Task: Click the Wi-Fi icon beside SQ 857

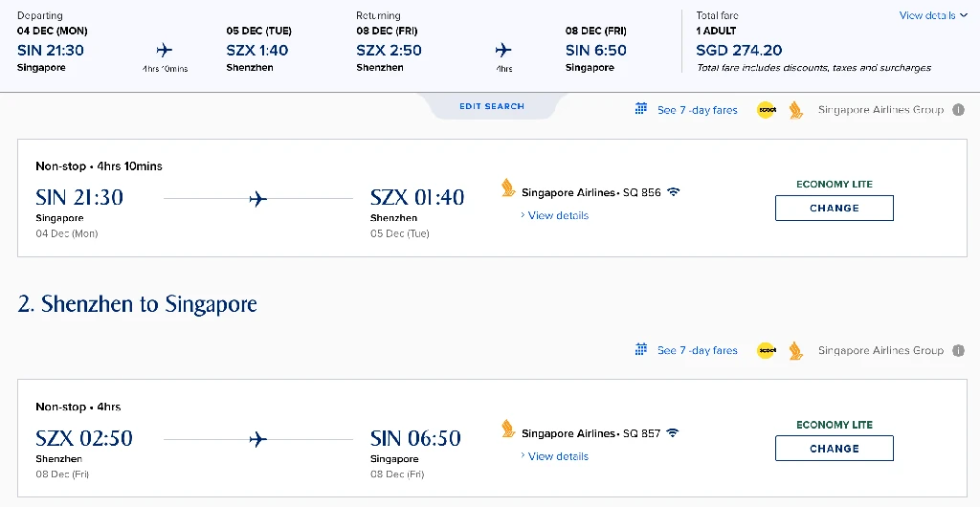Action: (x=674, y=433)
